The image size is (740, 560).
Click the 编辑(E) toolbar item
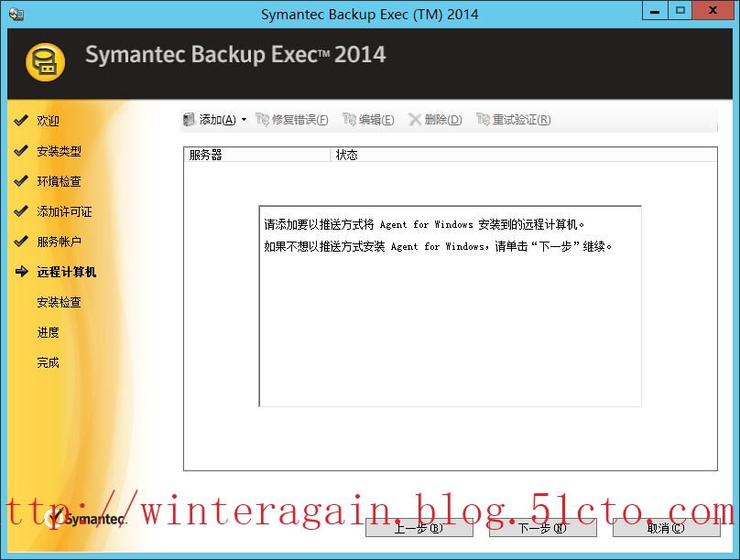pos(368,120)
